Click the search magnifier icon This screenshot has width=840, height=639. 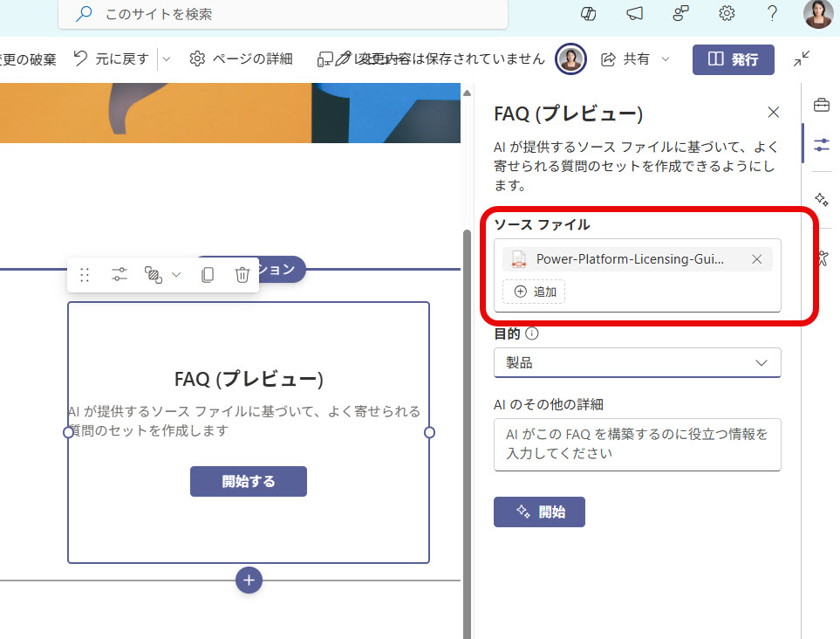click(x=84, y=14)
